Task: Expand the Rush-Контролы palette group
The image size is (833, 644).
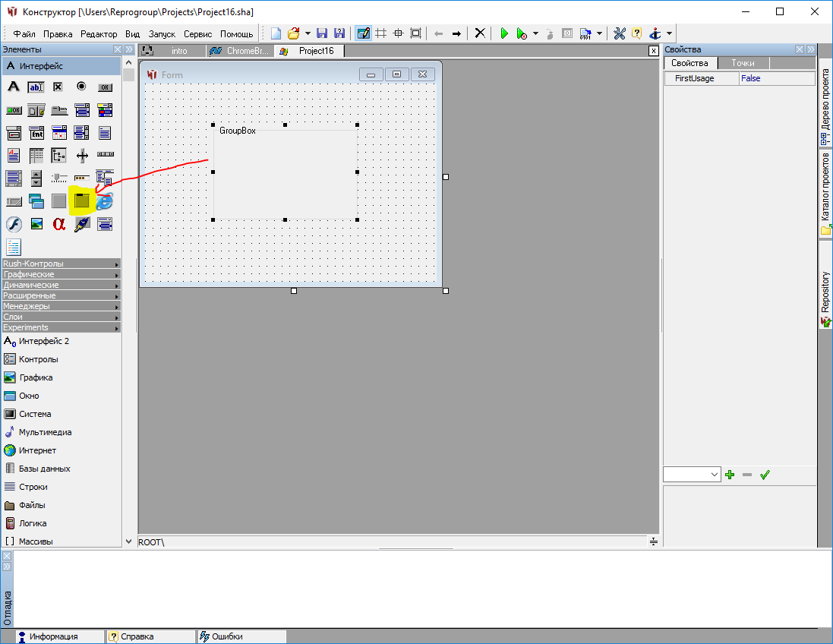Action: point(61,264)
